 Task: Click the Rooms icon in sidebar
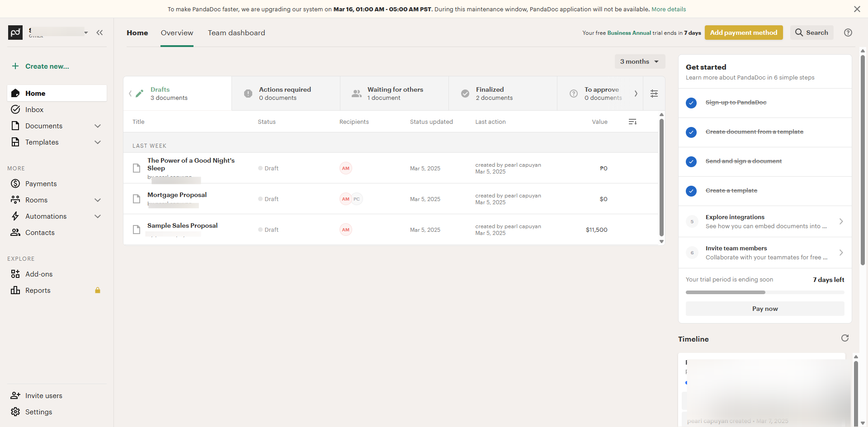(15, 200)
